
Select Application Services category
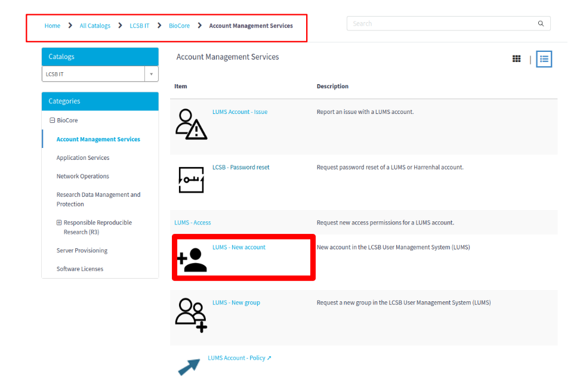[83, 158]
